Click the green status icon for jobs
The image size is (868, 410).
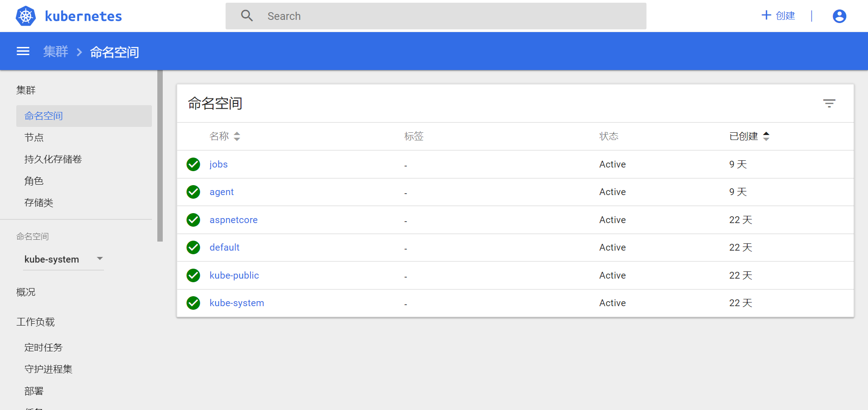coord(193,164)
